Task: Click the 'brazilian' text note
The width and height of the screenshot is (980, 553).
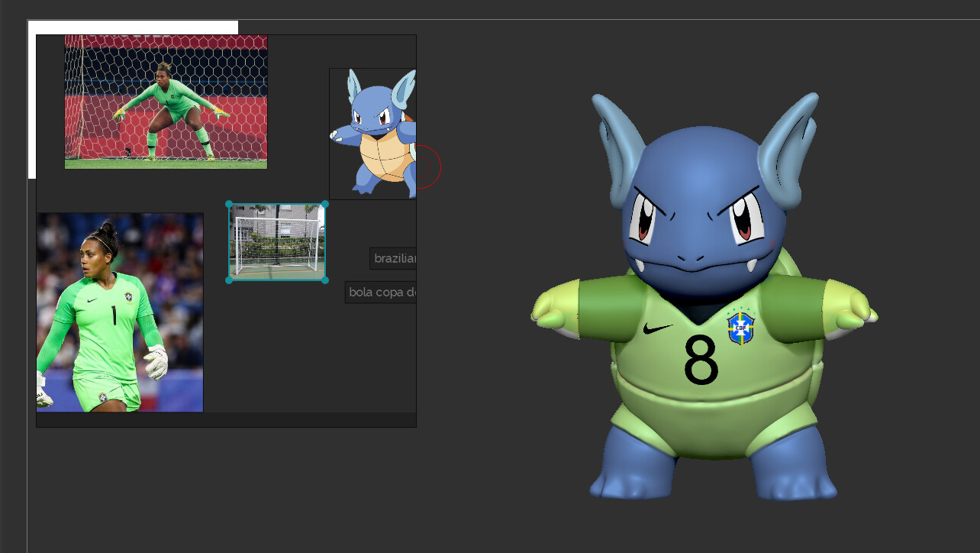Action: (x=394, y=258)
